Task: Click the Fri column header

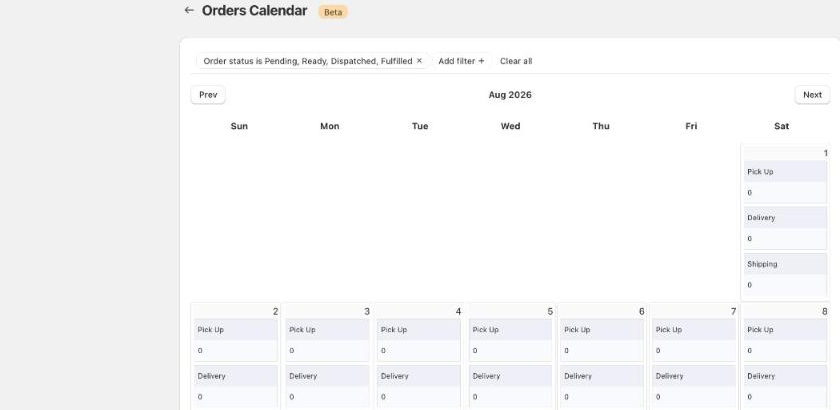Action: tap(691, 126)
